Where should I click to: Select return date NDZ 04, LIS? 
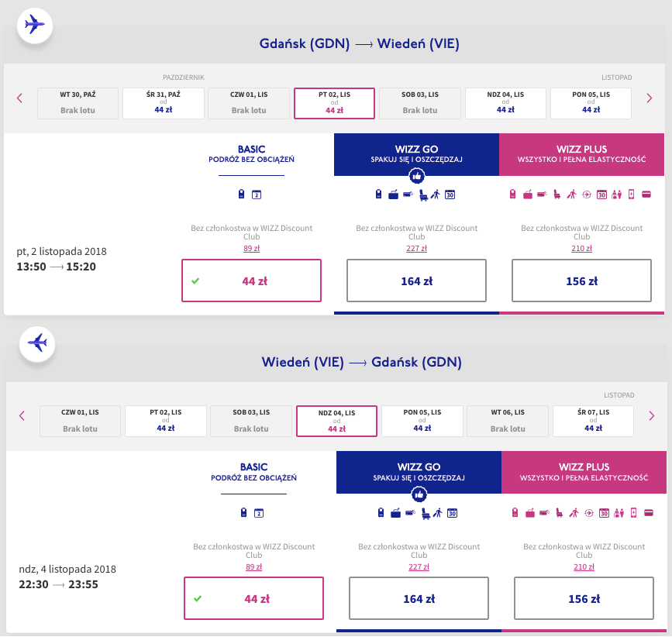click(337, 421)
